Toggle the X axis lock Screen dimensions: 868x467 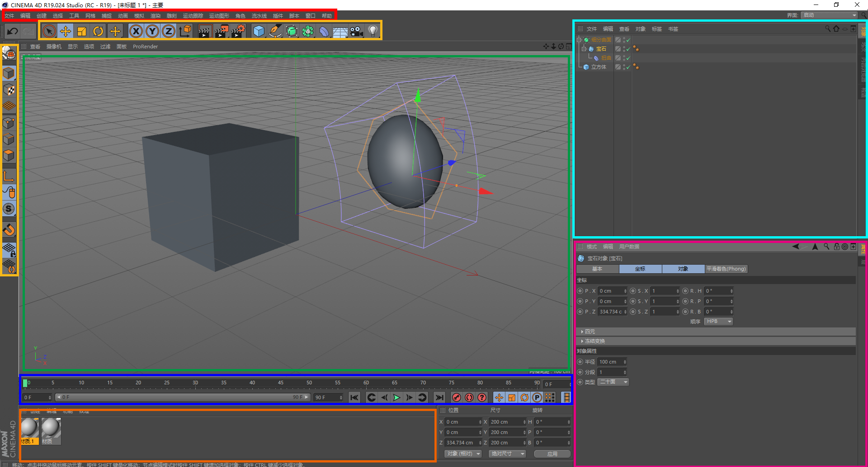(136, 31)
